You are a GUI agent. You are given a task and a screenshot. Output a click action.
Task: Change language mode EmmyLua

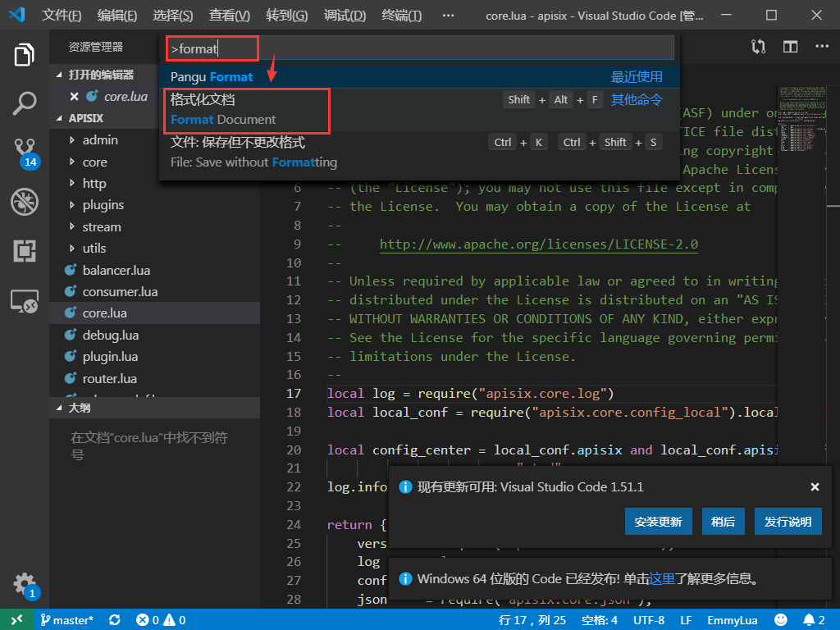[x=732, y=620]
